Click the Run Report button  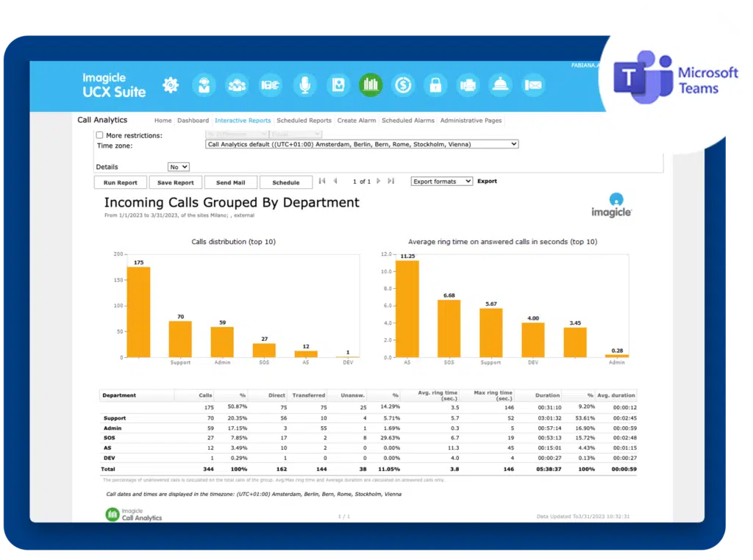tap(120, 182)
